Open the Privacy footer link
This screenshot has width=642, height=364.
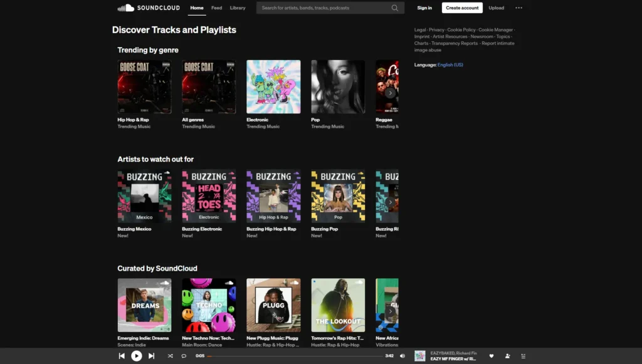coord(436,30)
